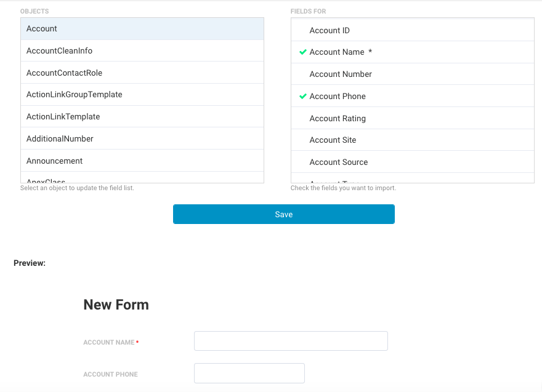542x392 pixels.
Task: Check the Account Source field
Action: (x=413, y=162)
